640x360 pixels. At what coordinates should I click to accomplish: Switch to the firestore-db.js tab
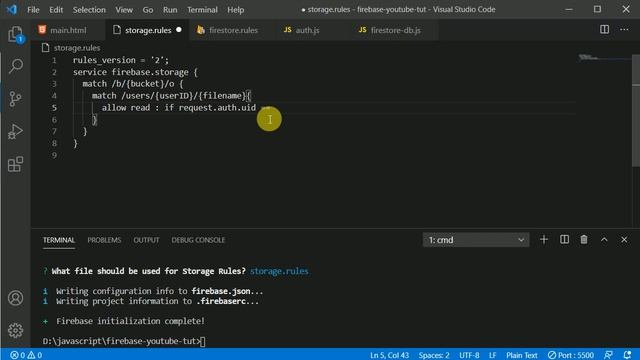(394, 30)
